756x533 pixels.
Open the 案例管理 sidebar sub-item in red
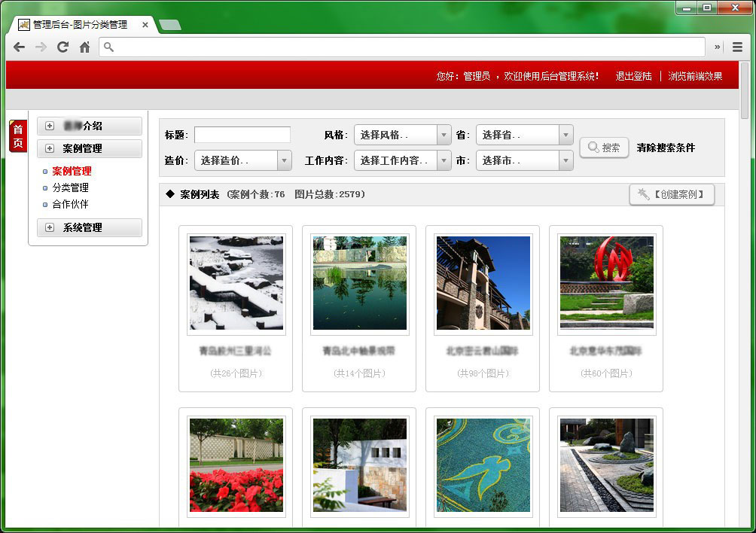pos(72,171)
